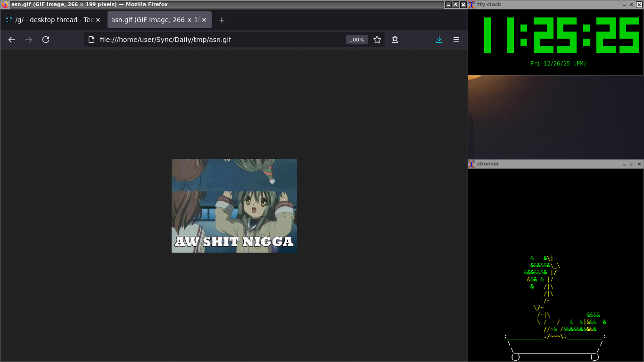
Task: Close the tty-clock window
Action: pyautogui.click(x=639, y=5)
